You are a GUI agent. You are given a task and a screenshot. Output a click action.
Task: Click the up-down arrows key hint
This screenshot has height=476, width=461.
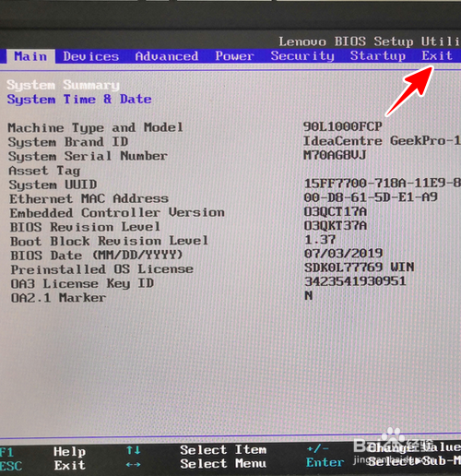[x=134, y=450]
